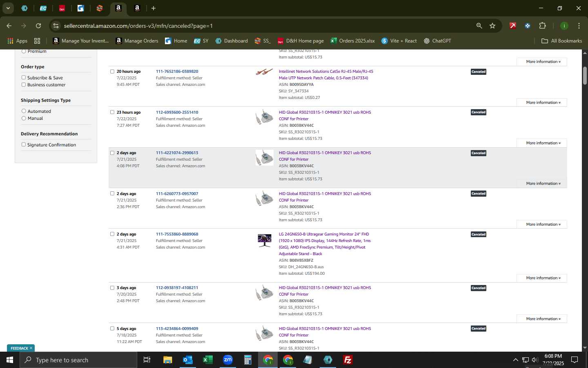The height and width of the screenshot is (368, 588).
Task: Bookmark this page with star icon
Action: tap(492, 26)
